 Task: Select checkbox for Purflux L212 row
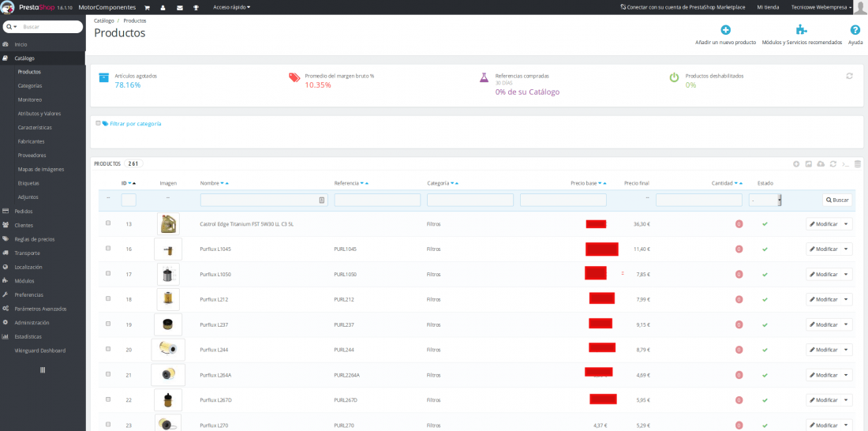108,298
